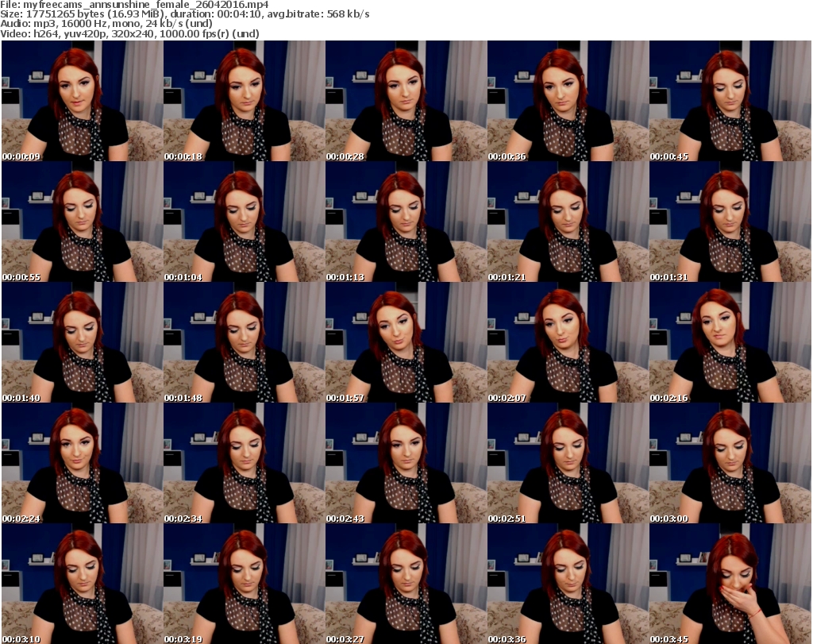Click the 00:02:24 thumbnail

[x=83, y=463]
